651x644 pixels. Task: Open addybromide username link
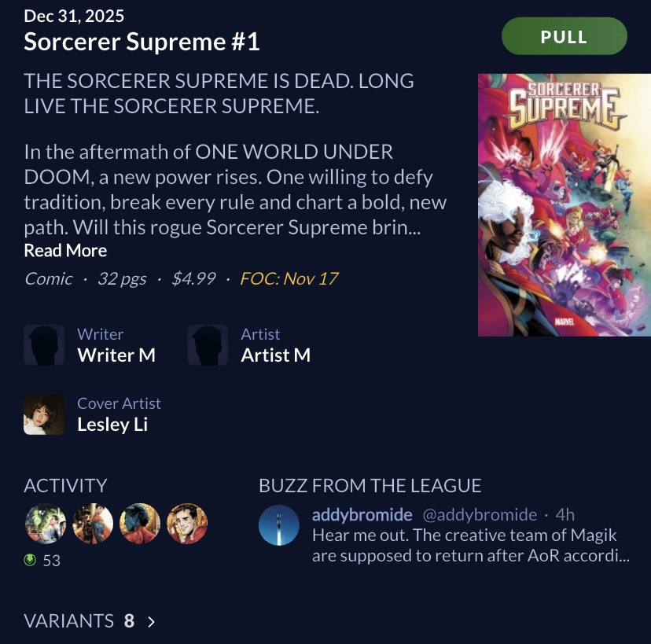pyautogui.click(x=362, y=515)
